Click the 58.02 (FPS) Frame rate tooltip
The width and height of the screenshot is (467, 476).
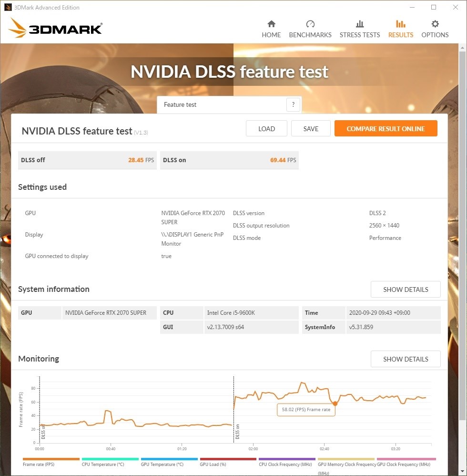(x=306, y=410)
